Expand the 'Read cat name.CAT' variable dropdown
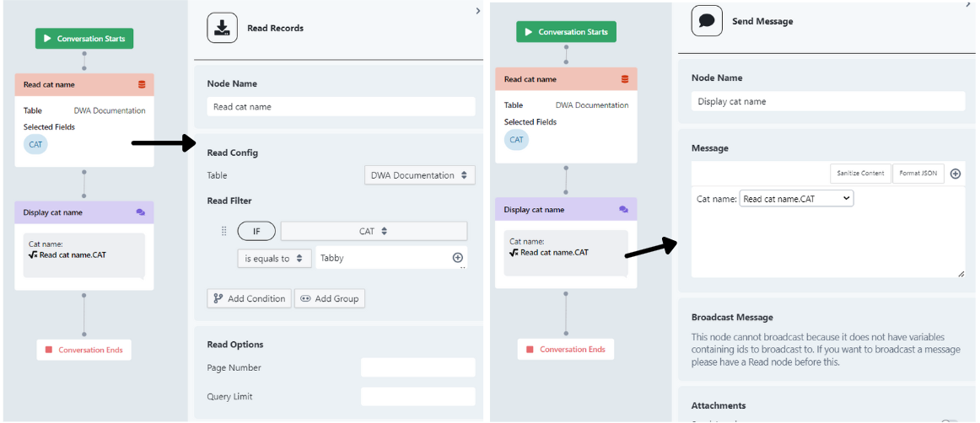Image resolution: width=980 pixels, height=423 pixels. pyautogui.click(x=796, y=199)
